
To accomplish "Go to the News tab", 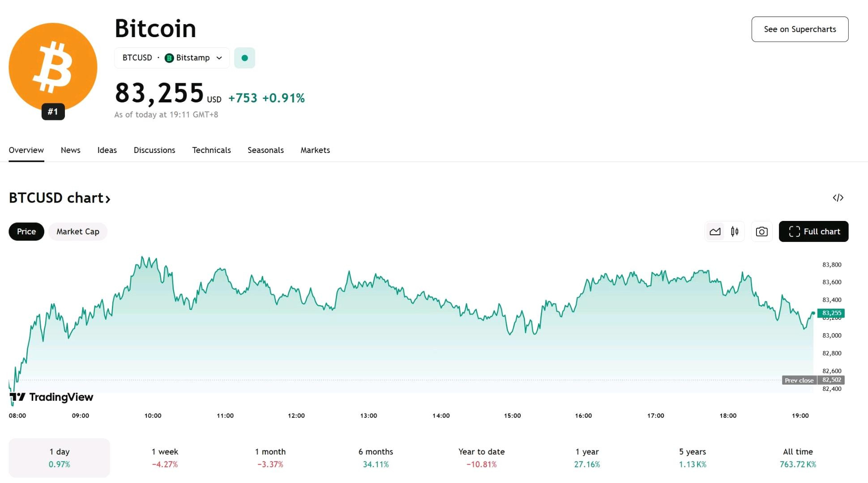I will click(x=71, y=150).
